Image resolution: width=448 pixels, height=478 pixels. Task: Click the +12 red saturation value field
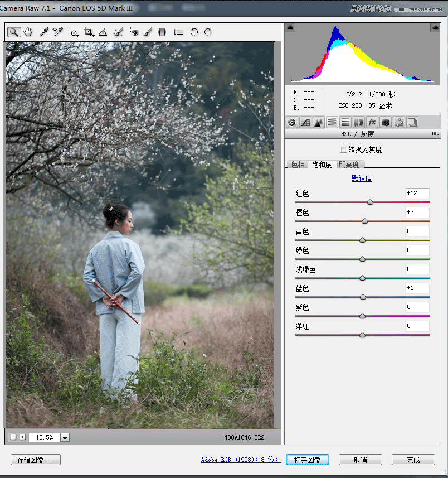tap(417, 193)
